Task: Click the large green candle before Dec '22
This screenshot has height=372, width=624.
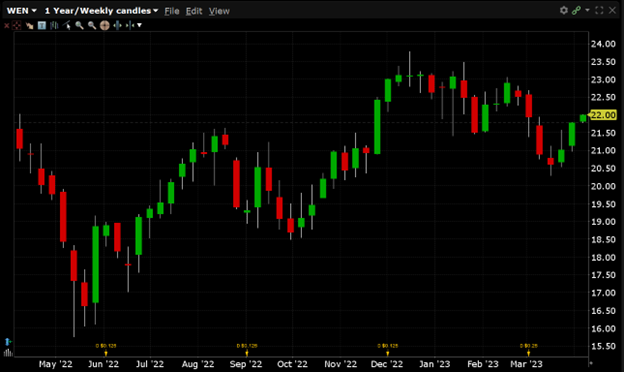Action: pyautogui.click(x=377, y=127)
